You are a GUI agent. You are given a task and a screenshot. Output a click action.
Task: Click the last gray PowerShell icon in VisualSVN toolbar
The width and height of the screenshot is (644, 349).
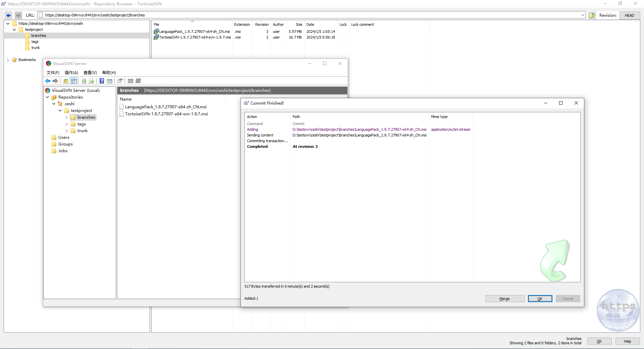[138, 81]
